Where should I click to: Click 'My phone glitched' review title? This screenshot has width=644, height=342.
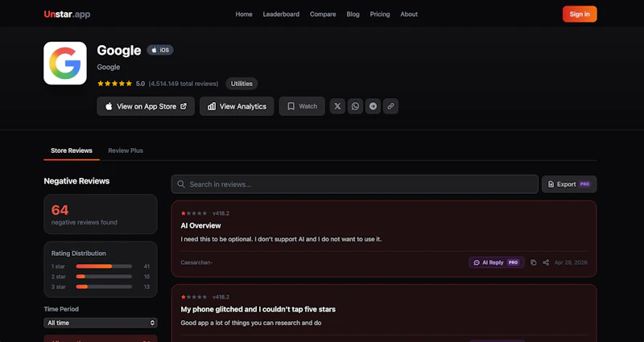coord(258,309)
